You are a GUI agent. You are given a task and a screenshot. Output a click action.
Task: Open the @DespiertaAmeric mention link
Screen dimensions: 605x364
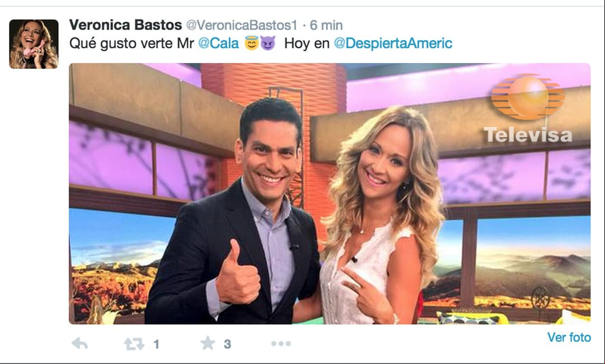tap(393, 43)
